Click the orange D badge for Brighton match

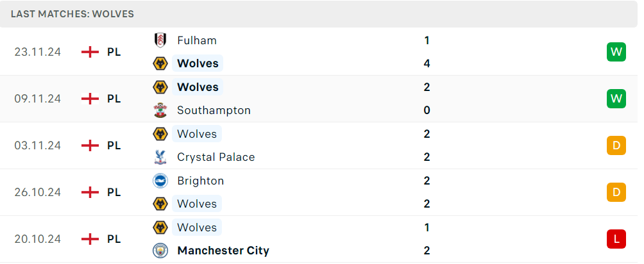(x=616, y=192)
